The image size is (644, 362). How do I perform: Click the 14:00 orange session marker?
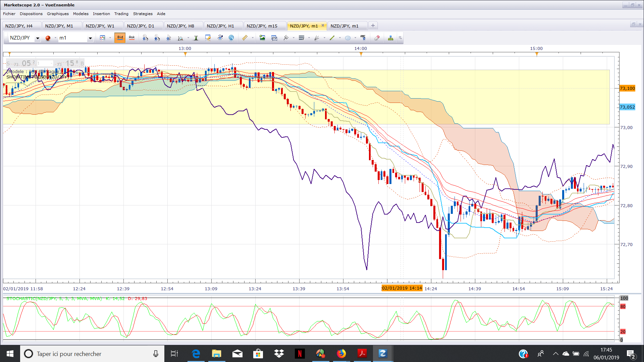pos(361,54)
